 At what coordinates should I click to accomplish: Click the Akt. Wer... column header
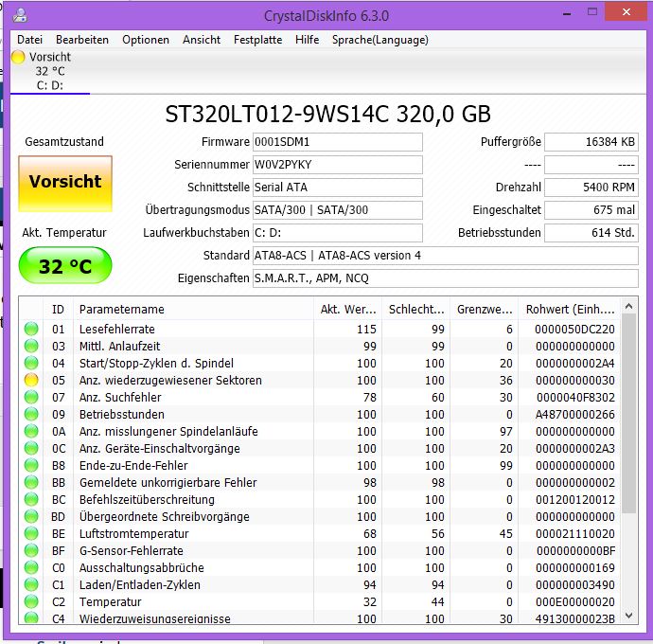tap(347, 310)
